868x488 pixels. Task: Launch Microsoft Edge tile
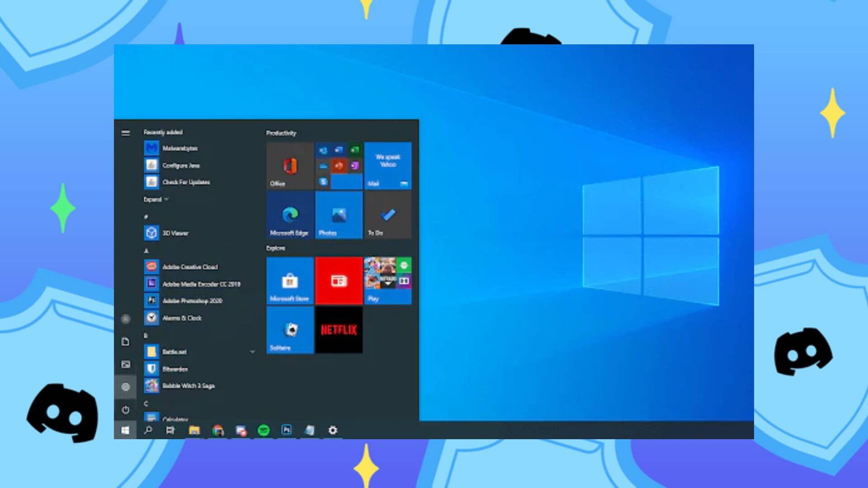click(290, 215)
